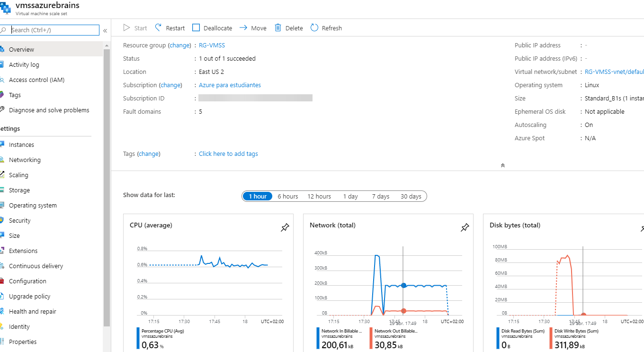
Task: Click the Delete trash icon
Action: (x=278, y=28)
